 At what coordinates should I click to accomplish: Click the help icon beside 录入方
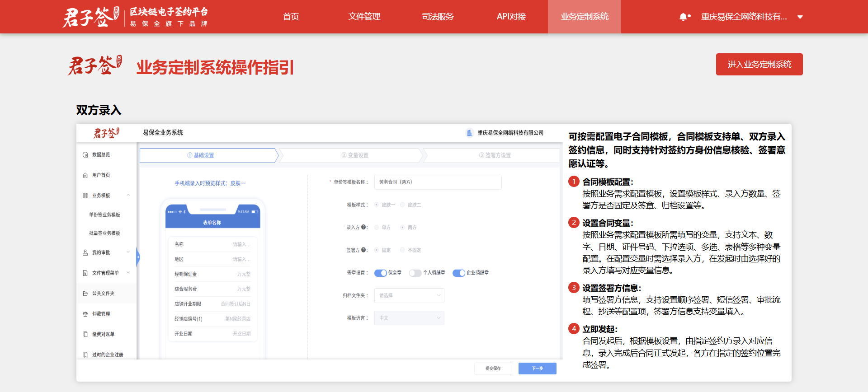coord(363,227)
